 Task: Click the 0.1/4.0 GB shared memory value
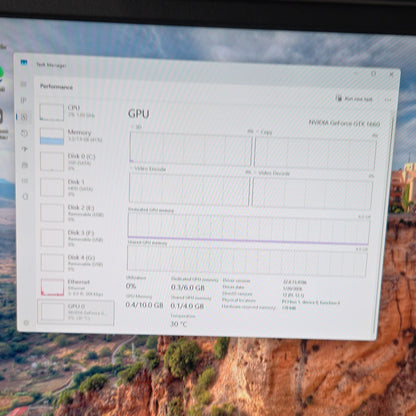click(x=187, y=306)
